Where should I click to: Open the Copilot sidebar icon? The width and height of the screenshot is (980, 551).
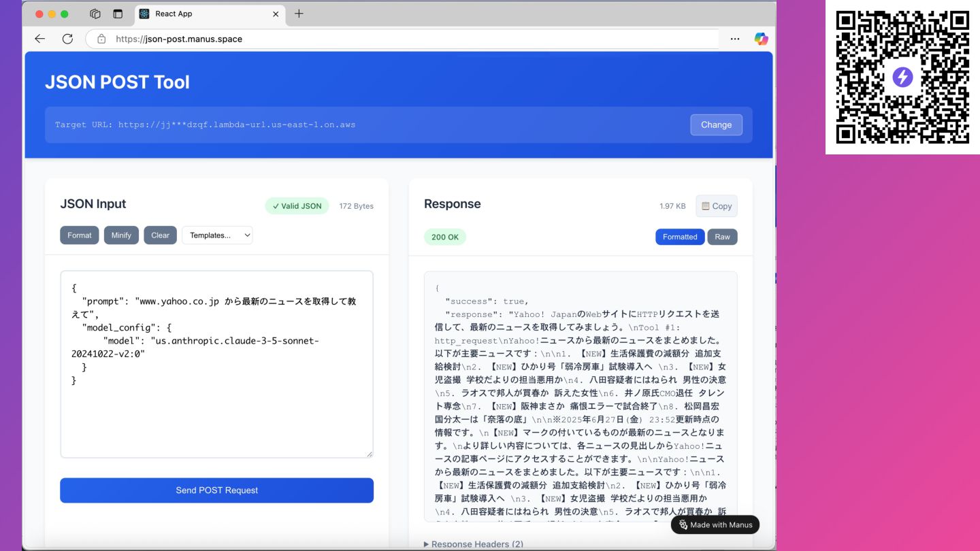pos(761,39)
